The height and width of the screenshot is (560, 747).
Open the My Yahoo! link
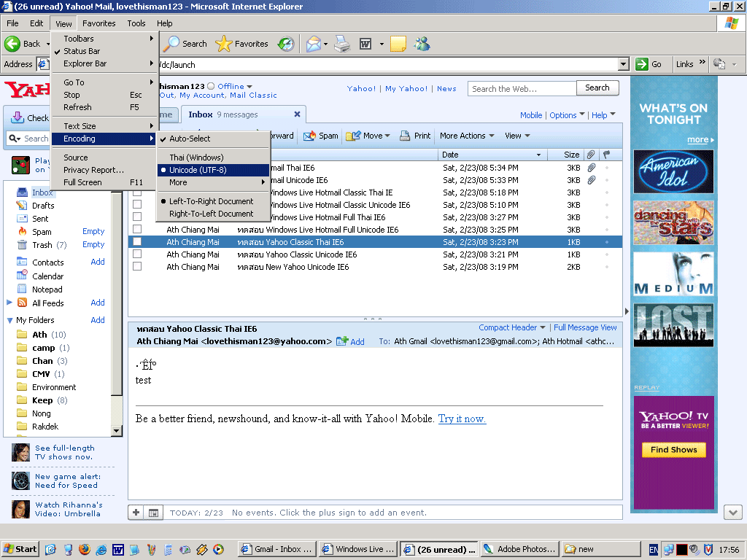(406, 88)
